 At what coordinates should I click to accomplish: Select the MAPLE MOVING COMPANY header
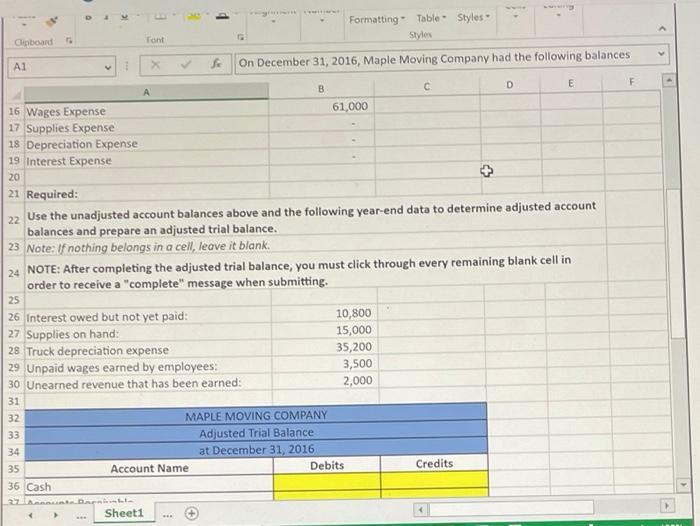pos(256,416)
